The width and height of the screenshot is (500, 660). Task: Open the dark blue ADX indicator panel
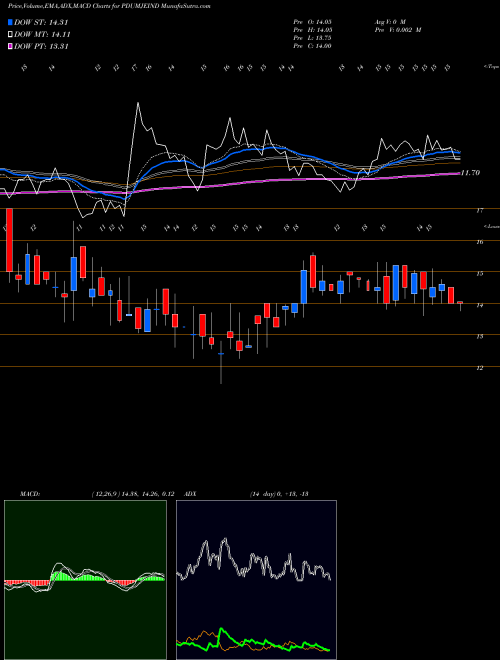[x=256, y=580]
